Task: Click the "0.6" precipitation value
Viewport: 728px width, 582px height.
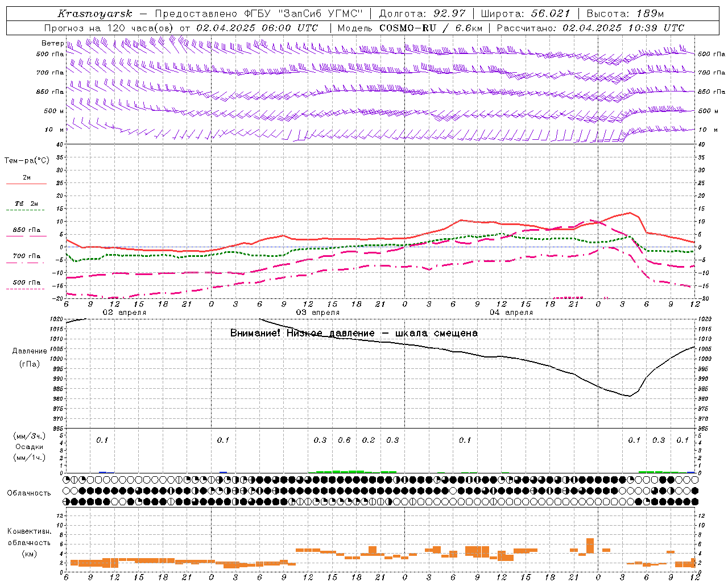Action: [344, 440]
